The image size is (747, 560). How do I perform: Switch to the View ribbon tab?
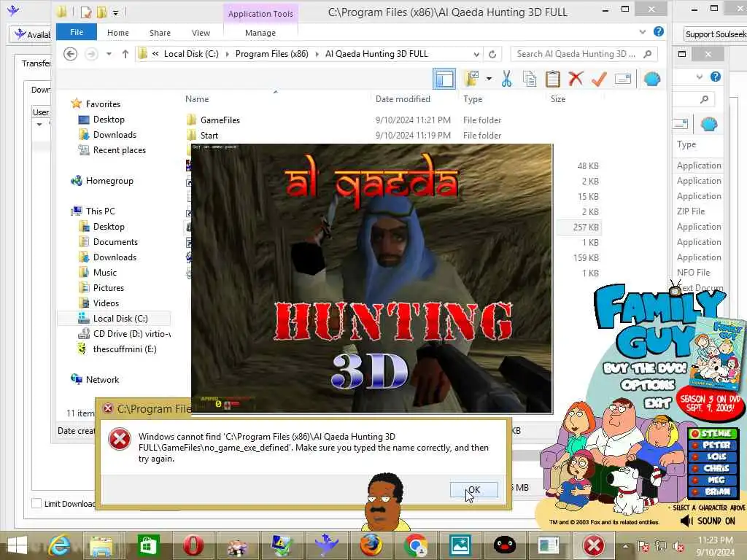pyautogui.click(x=201, y=33)
